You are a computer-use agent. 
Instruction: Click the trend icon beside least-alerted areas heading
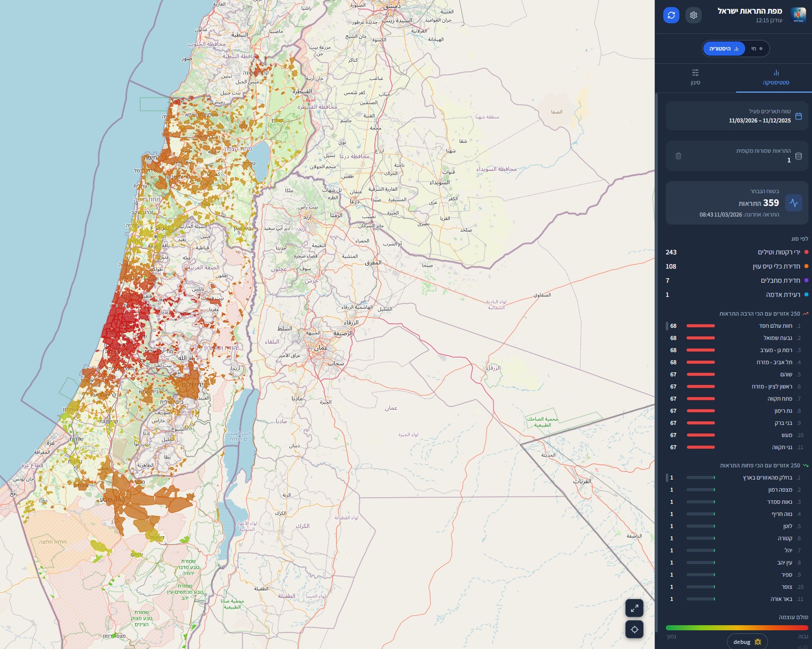click(805, 465)
